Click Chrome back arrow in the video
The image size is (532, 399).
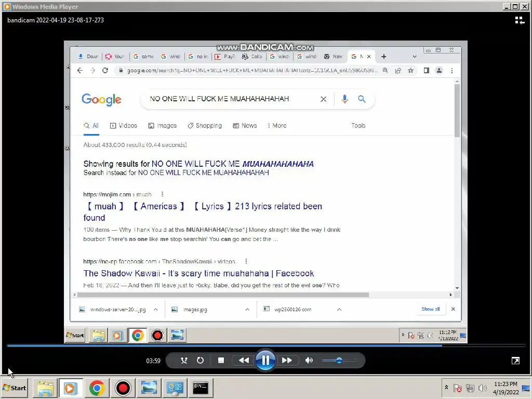[x=79, y=70]
